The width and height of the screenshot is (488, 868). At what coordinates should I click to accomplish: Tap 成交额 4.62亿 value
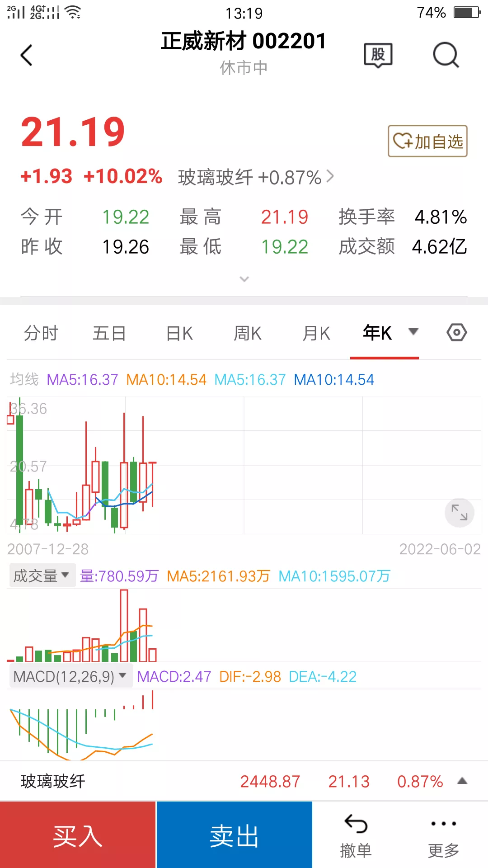tap(439, 247)
